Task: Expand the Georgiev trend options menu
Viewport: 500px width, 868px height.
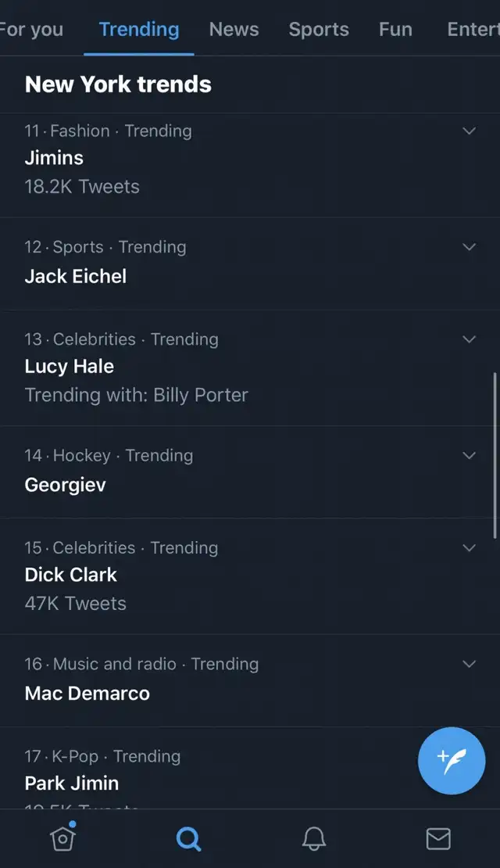Action: coord(469,455)
